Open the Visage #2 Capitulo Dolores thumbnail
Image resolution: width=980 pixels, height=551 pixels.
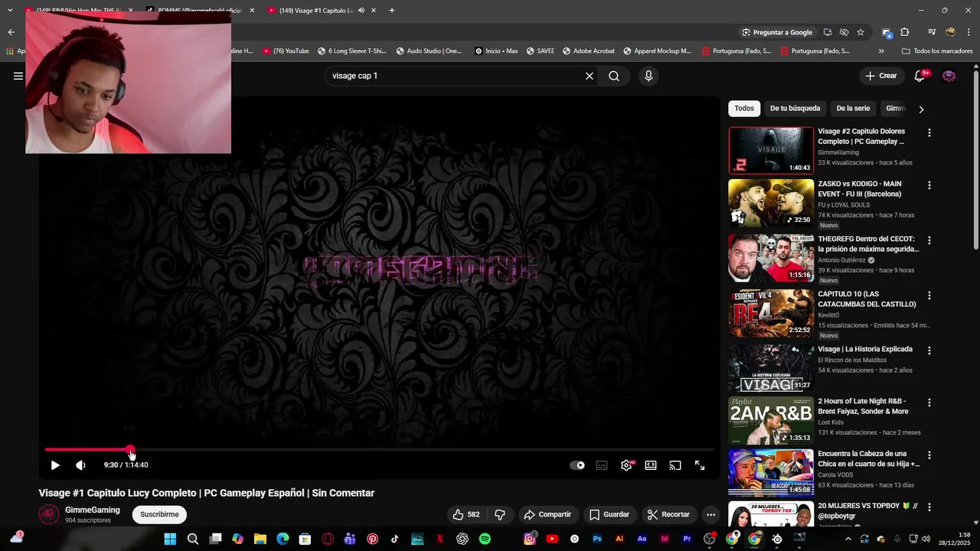click(x=771, y=151)
